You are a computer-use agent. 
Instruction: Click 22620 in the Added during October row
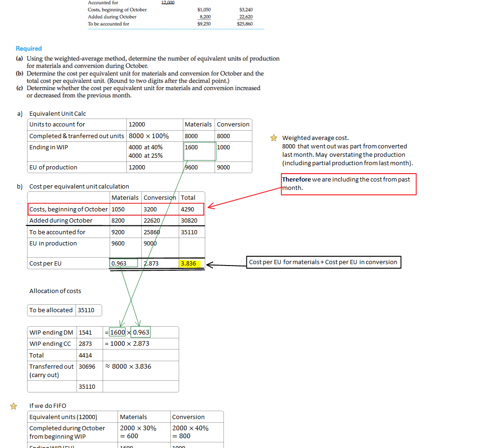point(152,220)
